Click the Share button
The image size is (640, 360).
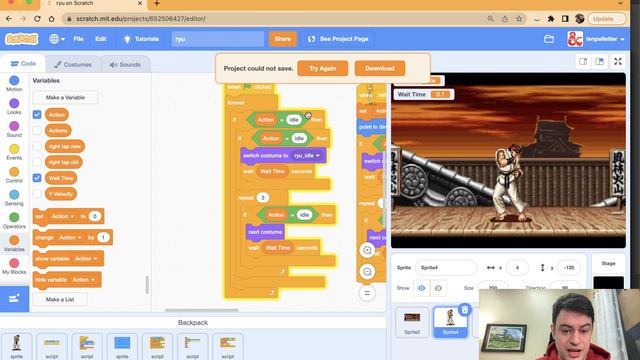[282, 39]
